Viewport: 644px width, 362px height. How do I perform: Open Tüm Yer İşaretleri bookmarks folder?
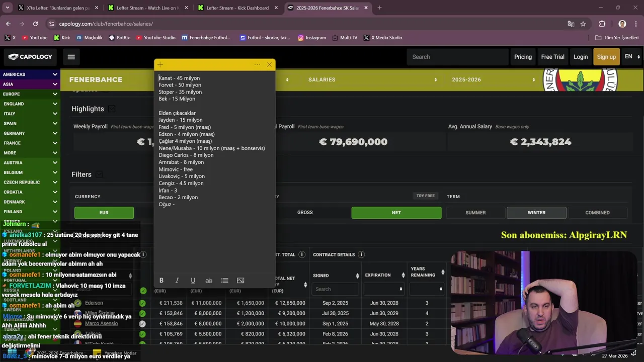tap(617, 38)
